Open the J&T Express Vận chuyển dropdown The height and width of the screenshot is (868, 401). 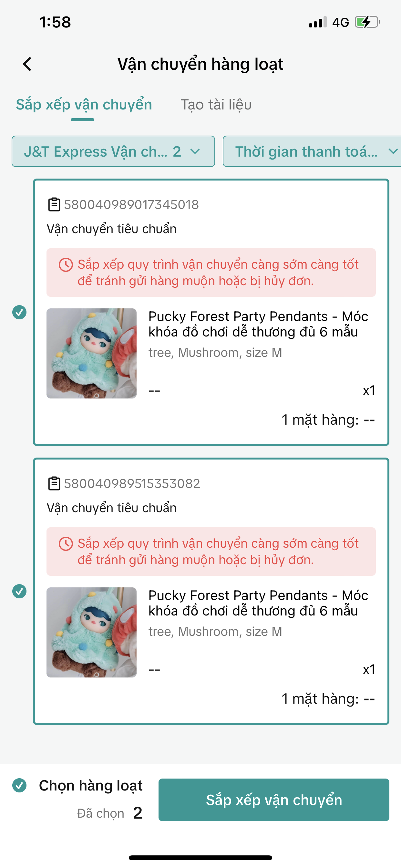113,151
